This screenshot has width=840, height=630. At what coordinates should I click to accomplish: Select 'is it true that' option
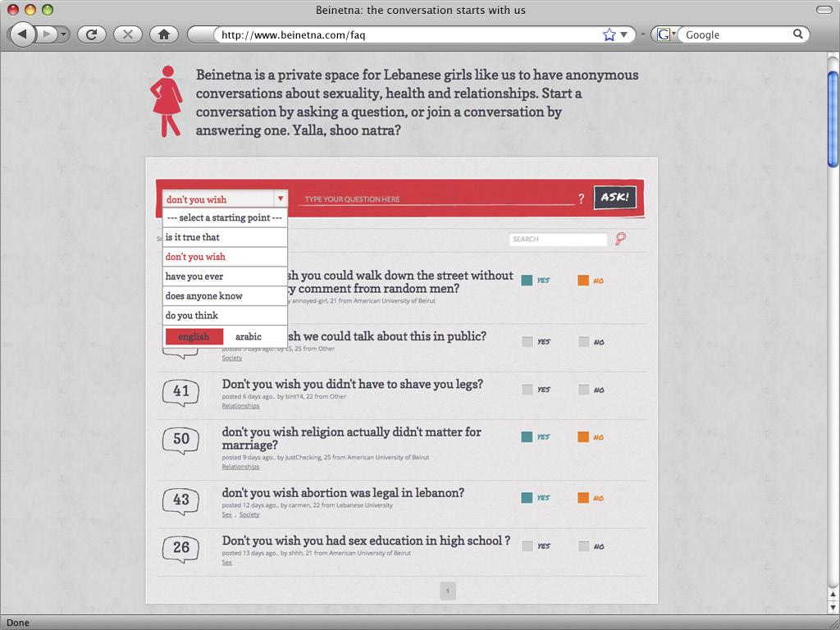coord(225,237)
